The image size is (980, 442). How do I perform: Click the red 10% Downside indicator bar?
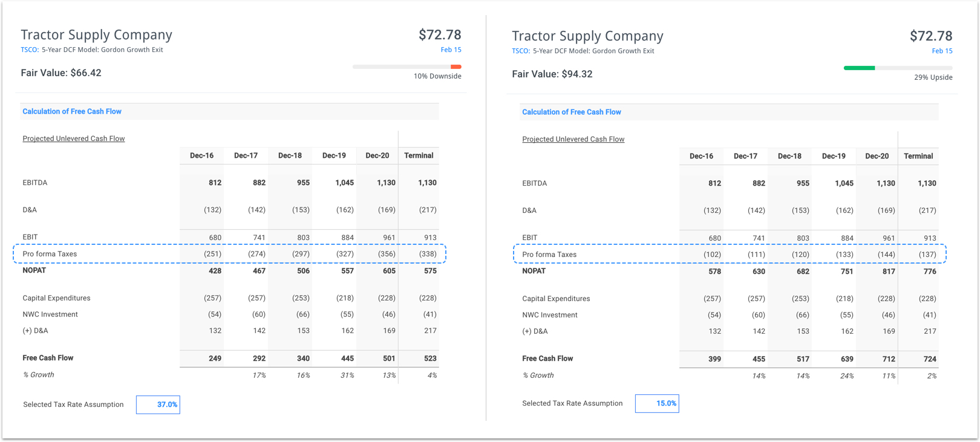(456, 67)
